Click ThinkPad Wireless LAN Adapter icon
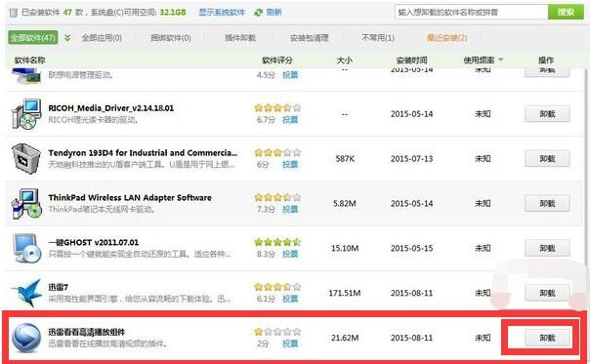 [26, 203]
